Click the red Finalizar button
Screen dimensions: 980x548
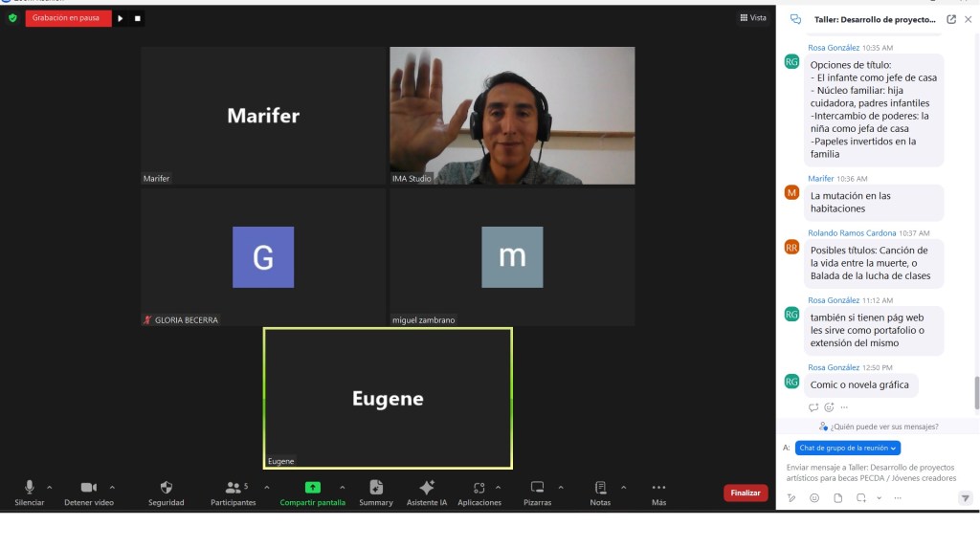745,493
